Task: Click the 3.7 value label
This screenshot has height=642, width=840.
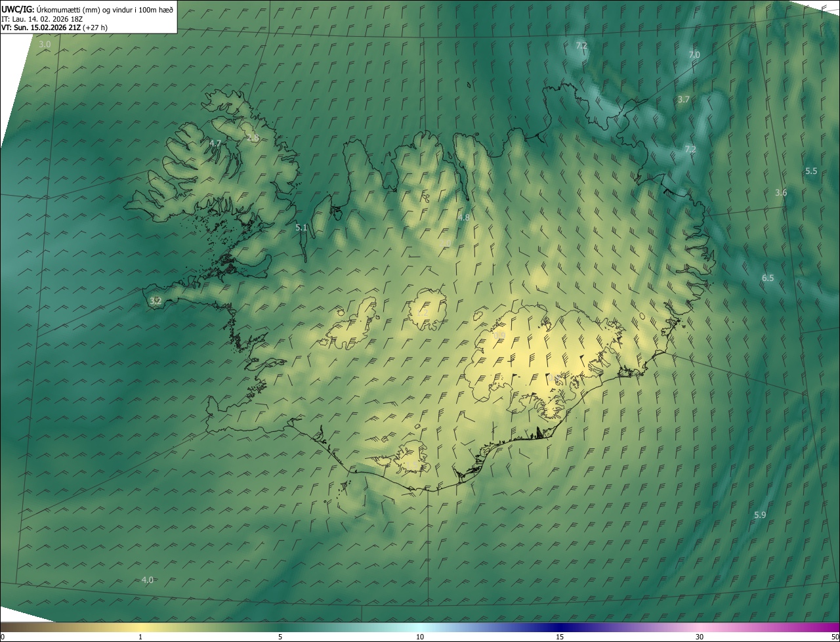Action: [x=684, y=99]
